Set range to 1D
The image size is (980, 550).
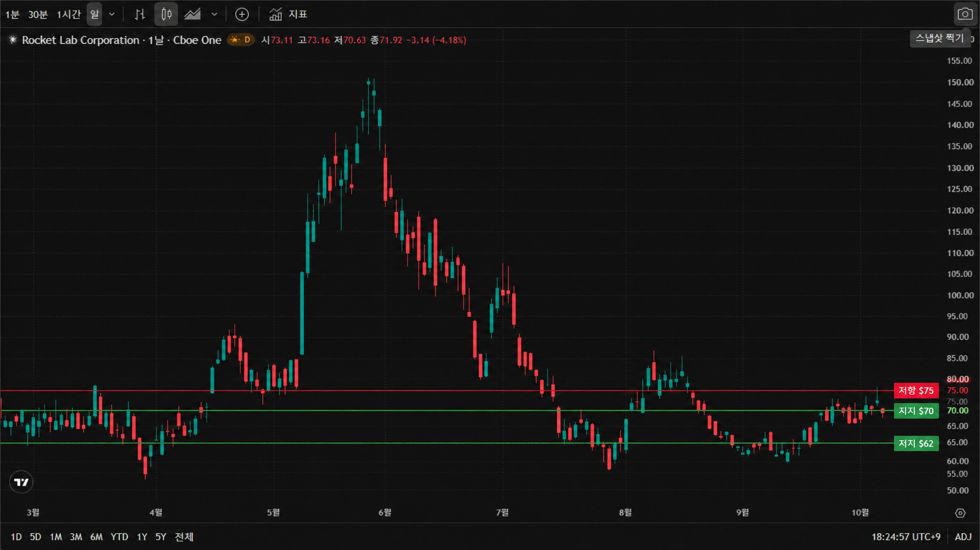click(x=16, y=537)
